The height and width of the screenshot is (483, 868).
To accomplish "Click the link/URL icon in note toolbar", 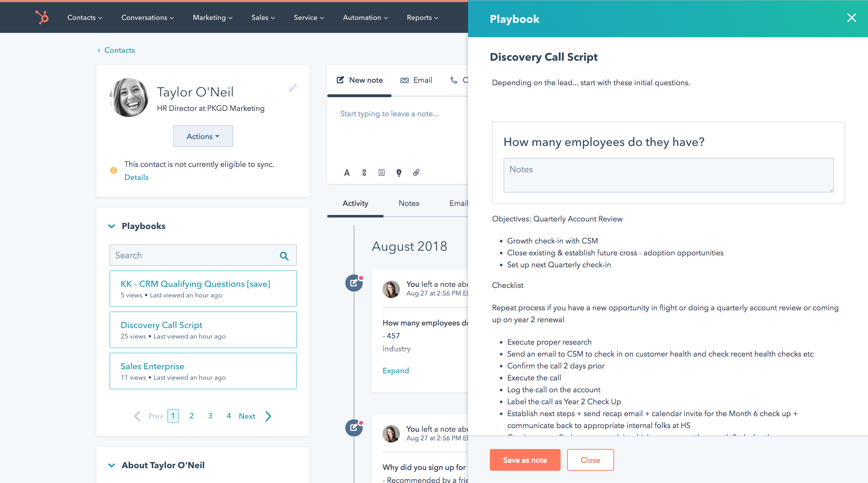I will (363, 173).
